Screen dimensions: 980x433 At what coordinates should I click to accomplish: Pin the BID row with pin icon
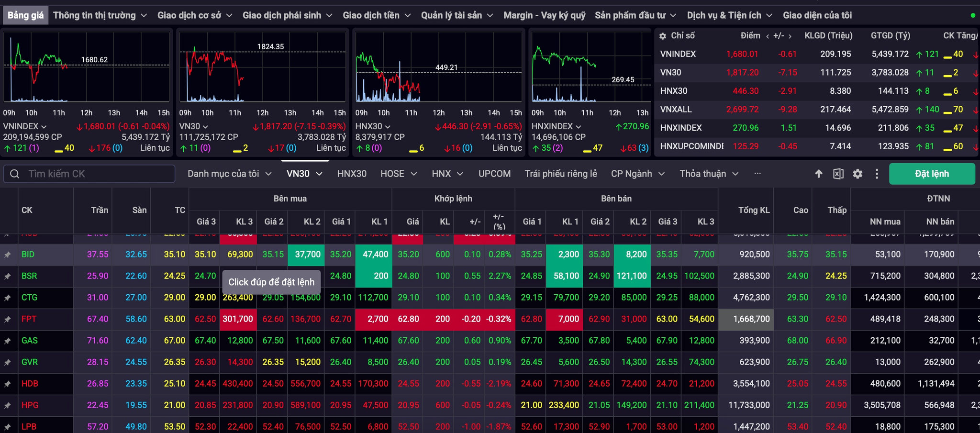click(8, 255)
